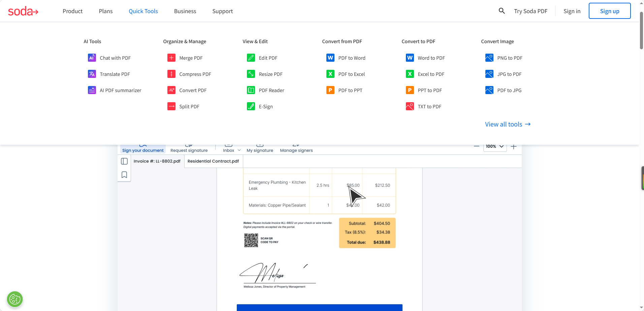Select Sign your document tool
This screenshot has width=644, height=311.
click(x=143, y=149)
